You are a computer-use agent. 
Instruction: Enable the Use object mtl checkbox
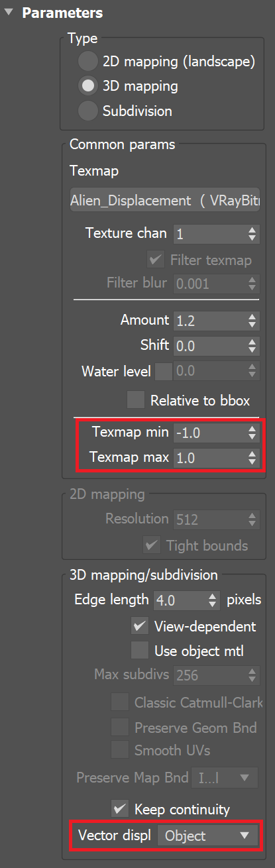click(140, 651)
